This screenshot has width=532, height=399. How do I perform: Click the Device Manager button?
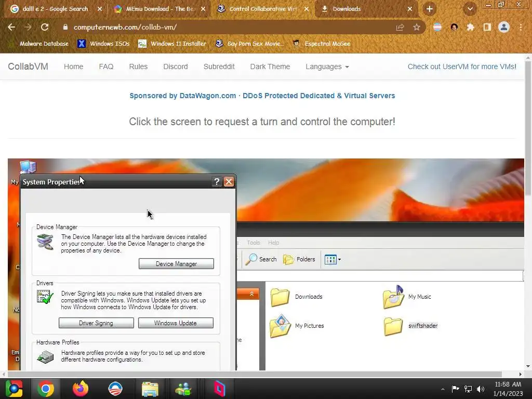(176, 263)
